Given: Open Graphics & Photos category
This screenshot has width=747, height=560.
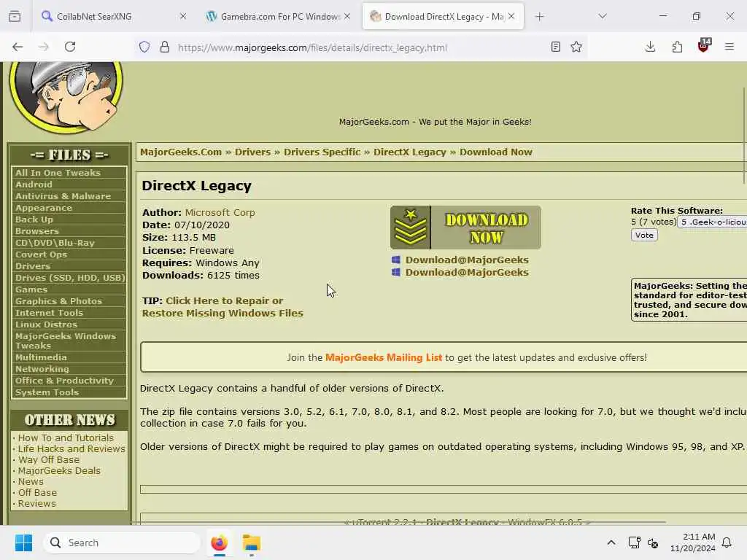Looking at the screenshot, I should (x=58, y=301).
